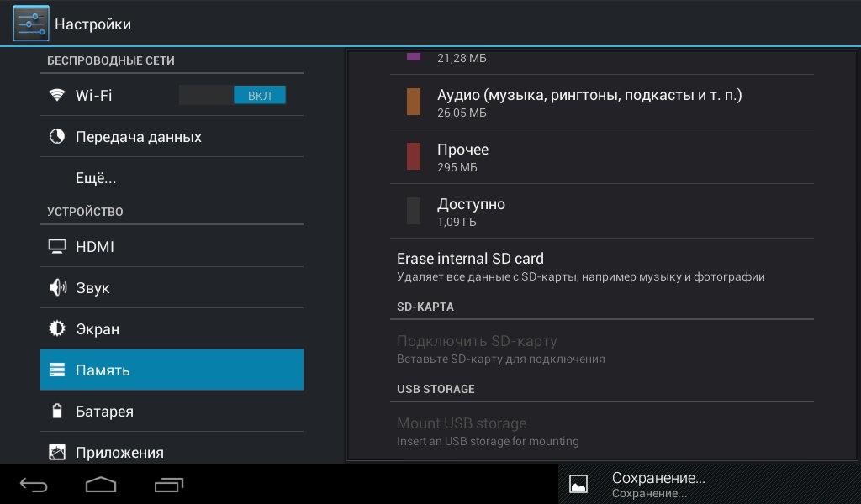Open the Recent apps switcher
The width and height of the screenshot is (861, 504).
[x=169, y=485]
